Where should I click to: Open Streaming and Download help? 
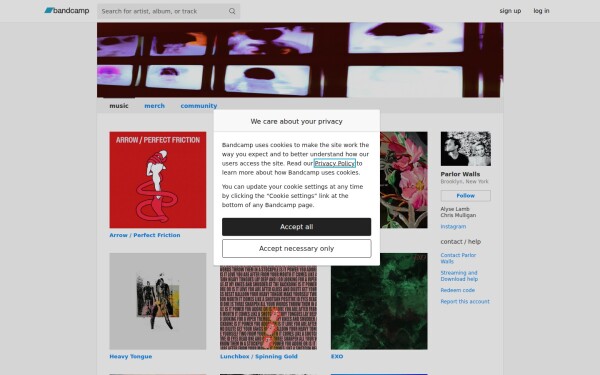(459, 276)
